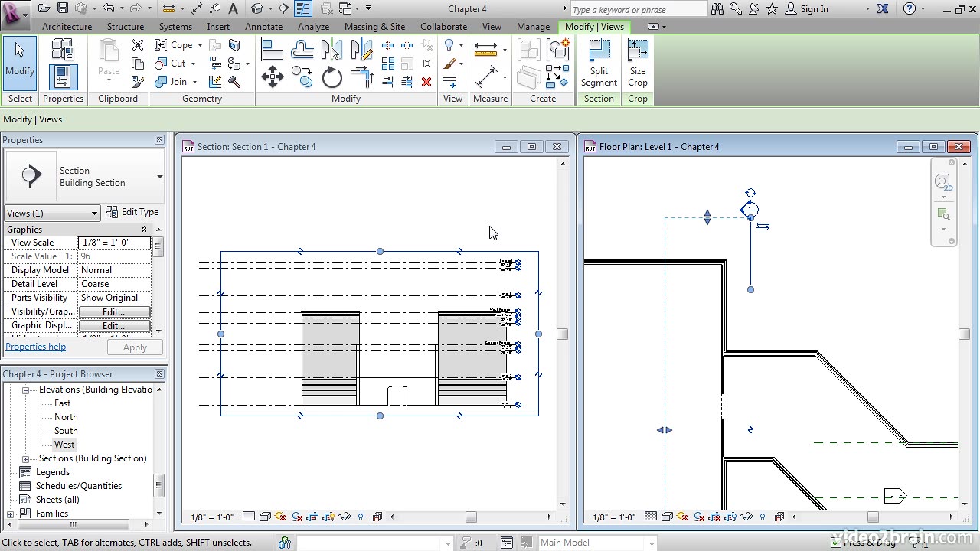Select the Rotate tool
980x551 pixels.
tap(332, 77)
